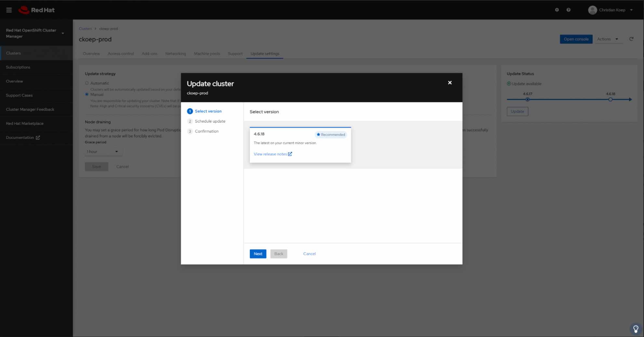Viewport: 644px width, 337px height.
Task: Click the lightbulb notification icon bottom right
Action: click(x=636, y=329)
